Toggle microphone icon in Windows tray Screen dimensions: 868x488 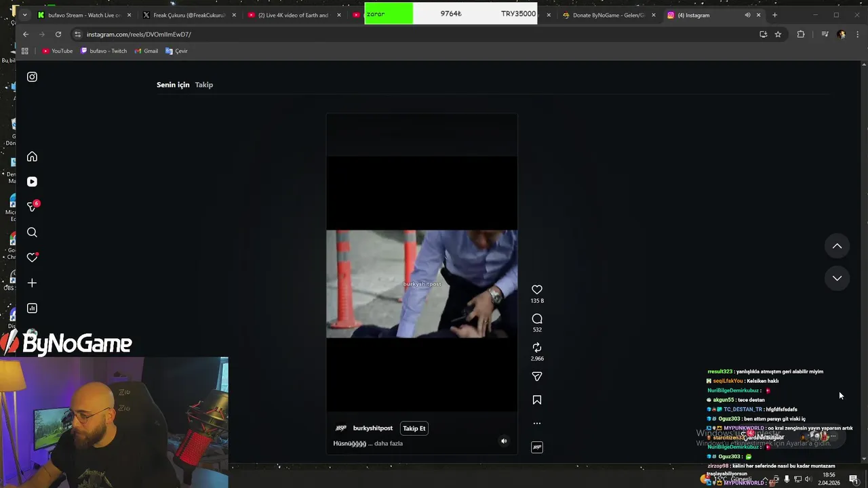click(786, 480)
